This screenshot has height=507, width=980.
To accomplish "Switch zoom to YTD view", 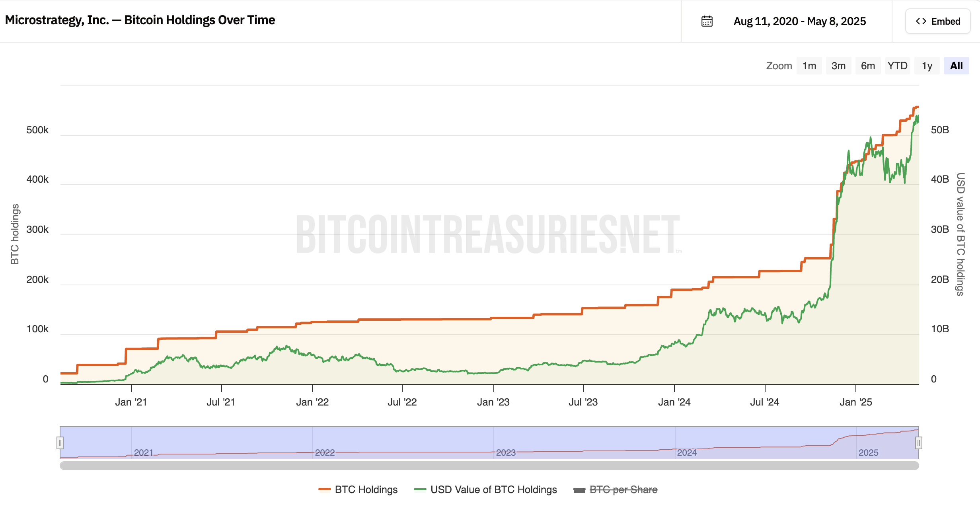I will click(897, 65).
